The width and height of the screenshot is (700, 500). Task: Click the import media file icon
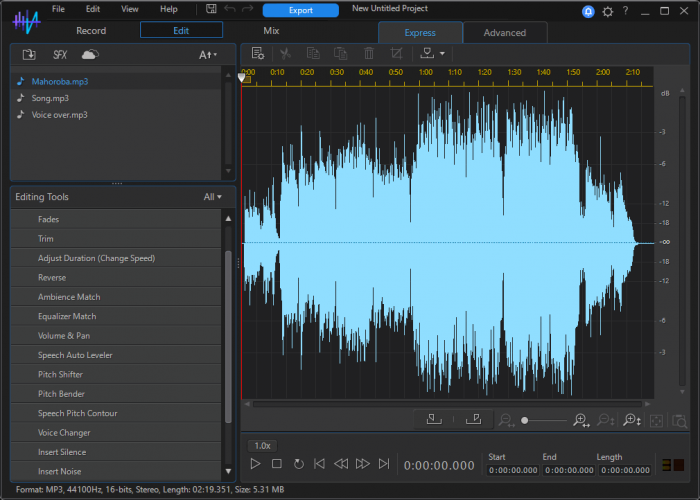(29, 54)
